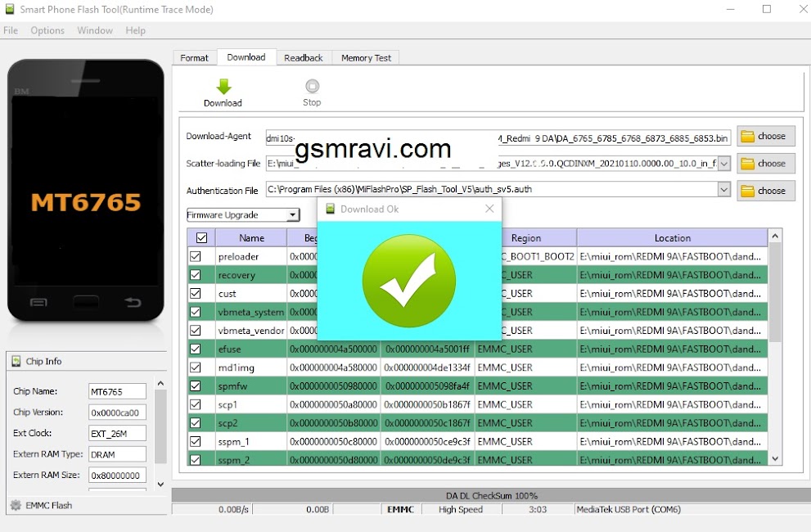The image size is (811, 532).
Task: Click MediaTek USB Port (COM6) status text
Action: [x=629, y=509]
